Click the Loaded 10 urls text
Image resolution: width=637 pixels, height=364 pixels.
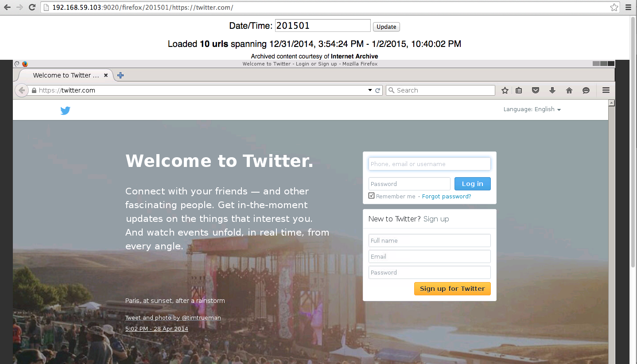point(198,44)
